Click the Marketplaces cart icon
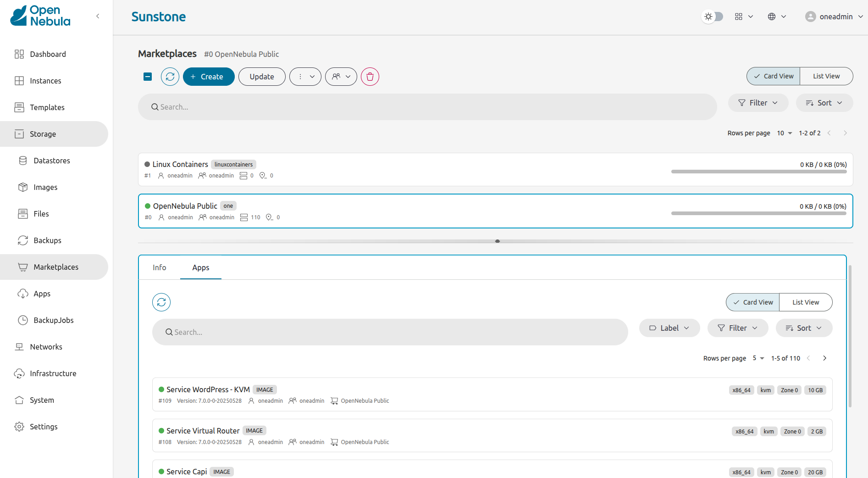This screenshot has height=478, width=868. 23,267
